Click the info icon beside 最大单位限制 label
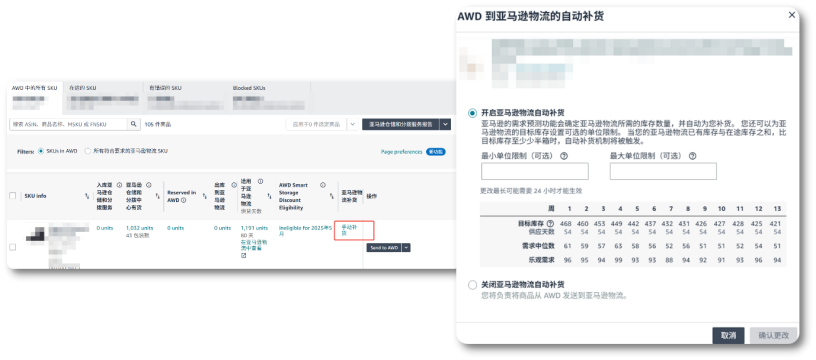The width and height of the screenshot is (816, 360). (692, 156)
